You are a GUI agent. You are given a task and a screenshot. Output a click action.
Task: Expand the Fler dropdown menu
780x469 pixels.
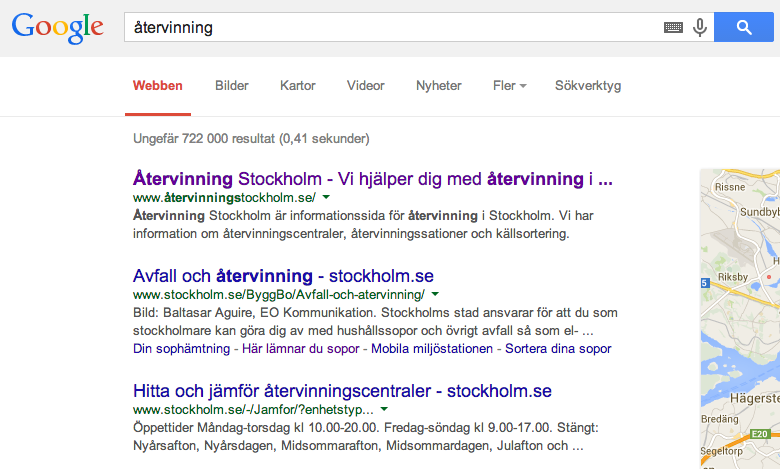point(509,86)
